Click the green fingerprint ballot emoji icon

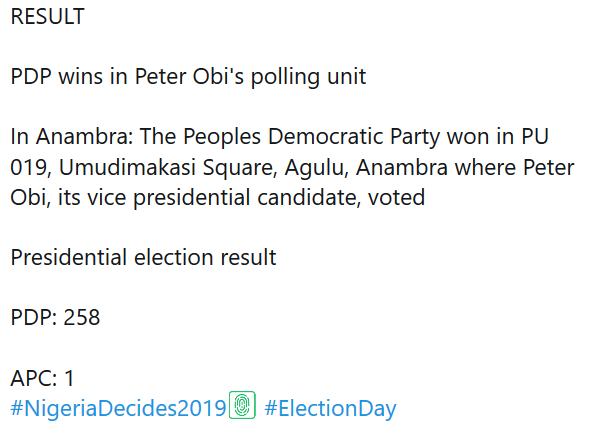tap(243, 406)
